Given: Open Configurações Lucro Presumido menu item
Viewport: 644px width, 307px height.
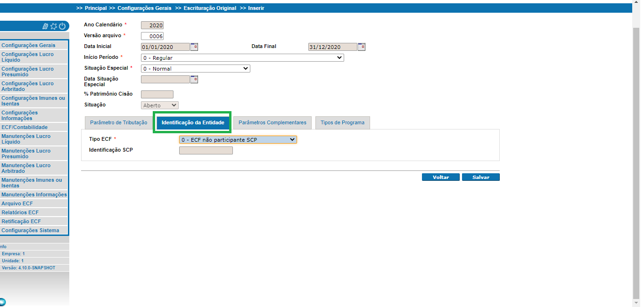Looking at the screenshot, I should 34,72.
